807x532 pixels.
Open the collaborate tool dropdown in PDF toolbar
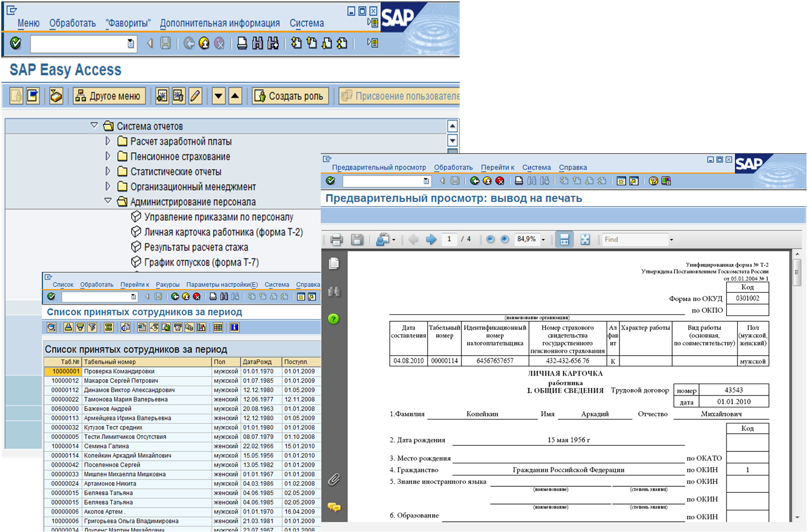click(x=394, y=240)
